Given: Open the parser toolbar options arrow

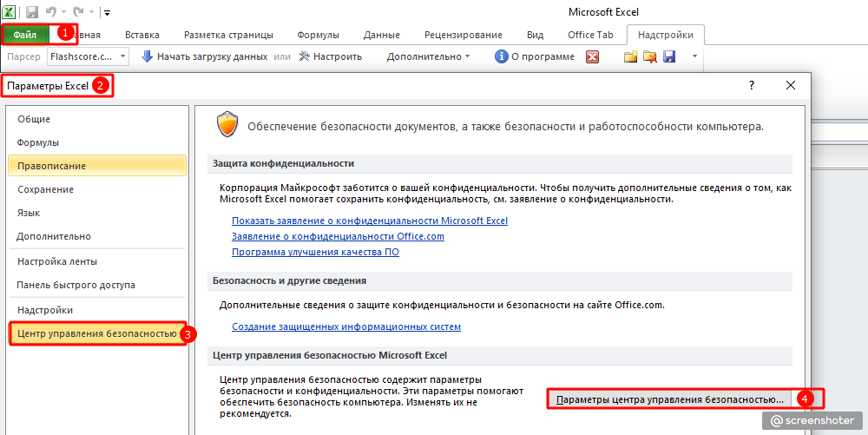Looking at the screenshot, I should coord(694,56).
